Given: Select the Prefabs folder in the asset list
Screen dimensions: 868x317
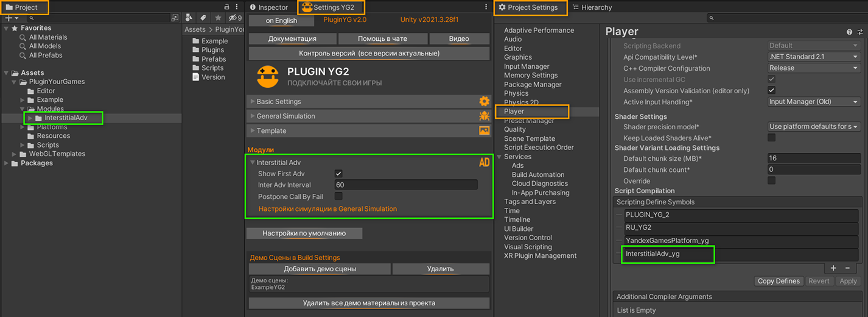Looking at the screenshot, I should coord(209,59).
